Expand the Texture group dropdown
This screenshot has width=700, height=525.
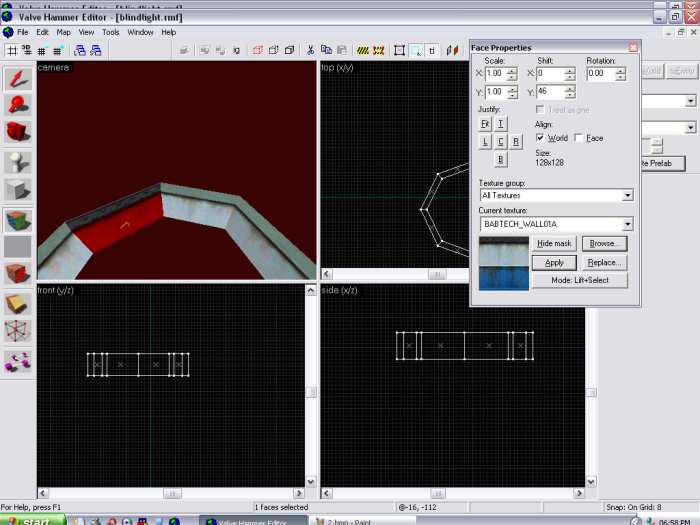coord(627,196)
